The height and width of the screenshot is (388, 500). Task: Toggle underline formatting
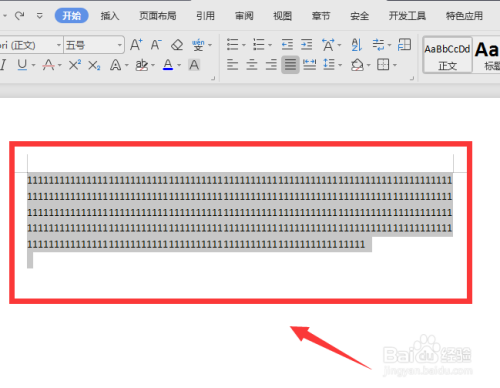pyautogui.click(x=22, y=65)
